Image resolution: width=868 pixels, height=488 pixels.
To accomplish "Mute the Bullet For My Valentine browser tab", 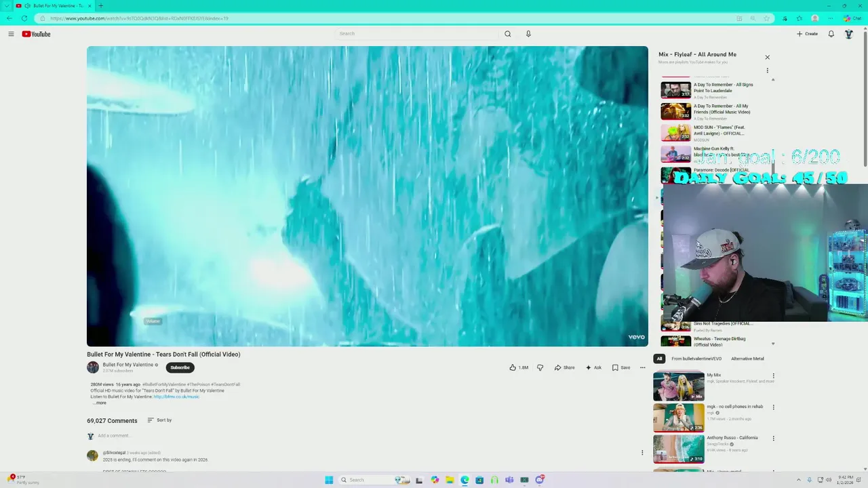I will (x=27, y=5).
